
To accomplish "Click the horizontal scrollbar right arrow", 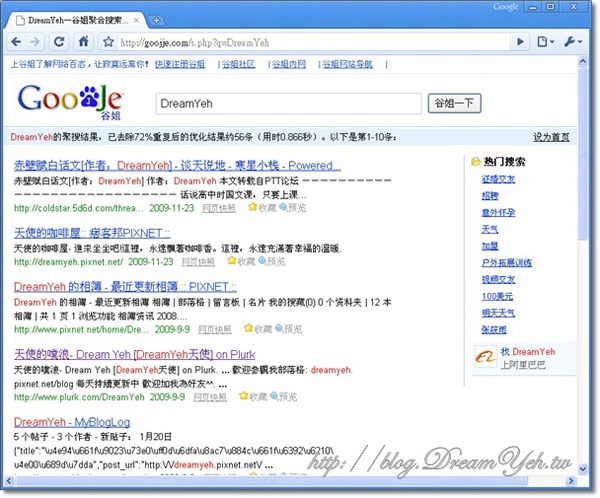I will point(571,480).
